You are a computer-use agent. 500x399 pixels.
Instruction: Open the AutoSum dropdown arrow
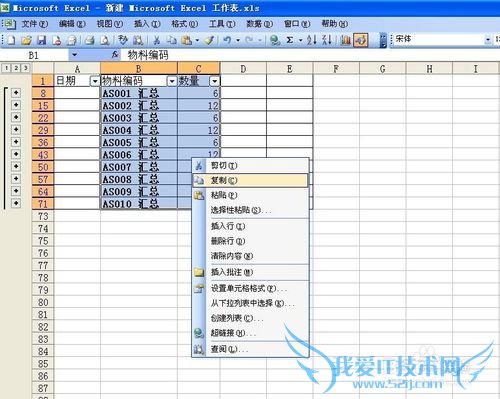point(300,40)
